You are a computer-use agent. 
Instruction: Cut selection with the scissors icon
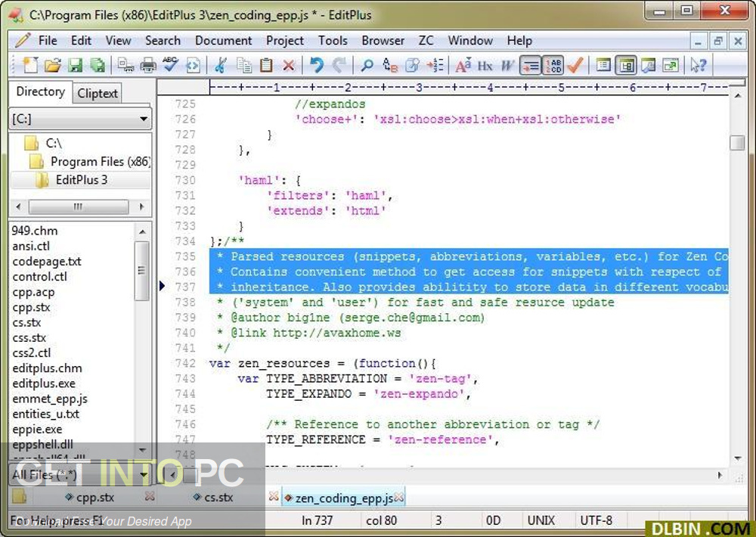[x=220, y=65]
